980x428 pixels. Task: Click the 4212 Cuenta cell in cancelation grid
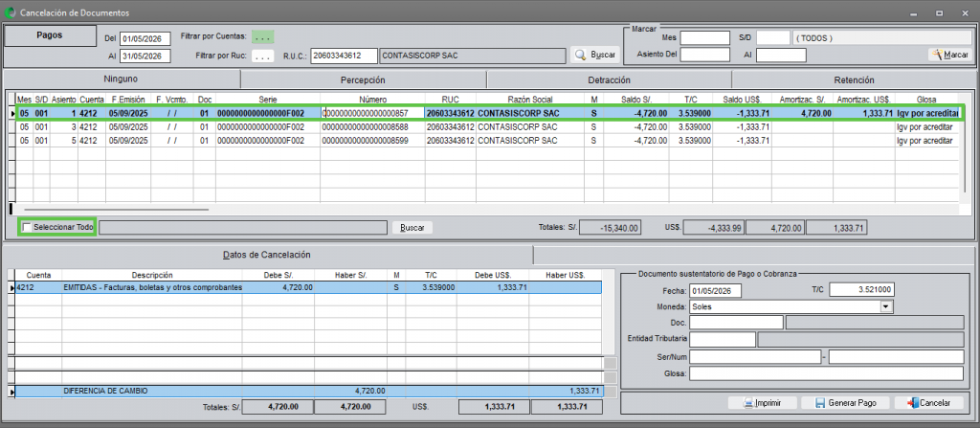38,287
